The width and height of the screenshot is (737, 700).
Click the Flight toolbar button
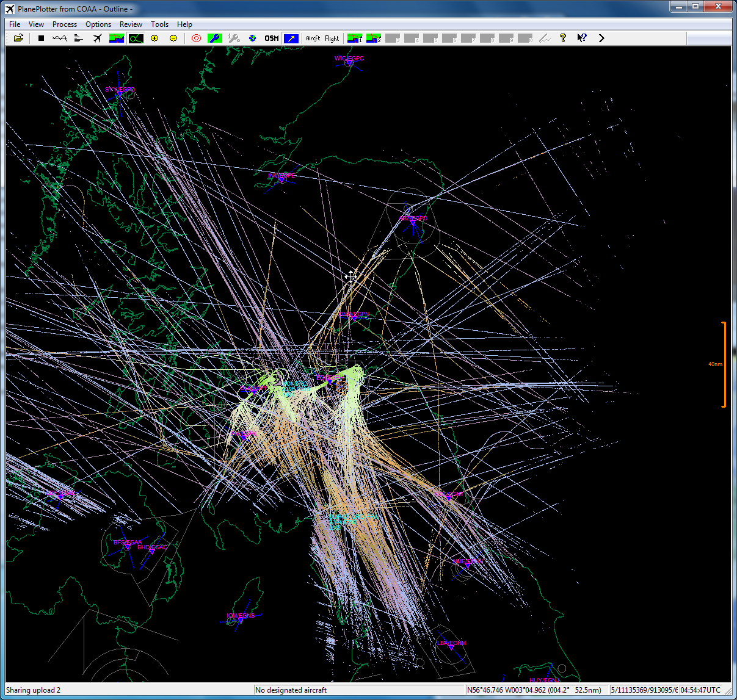coord(332,38)
